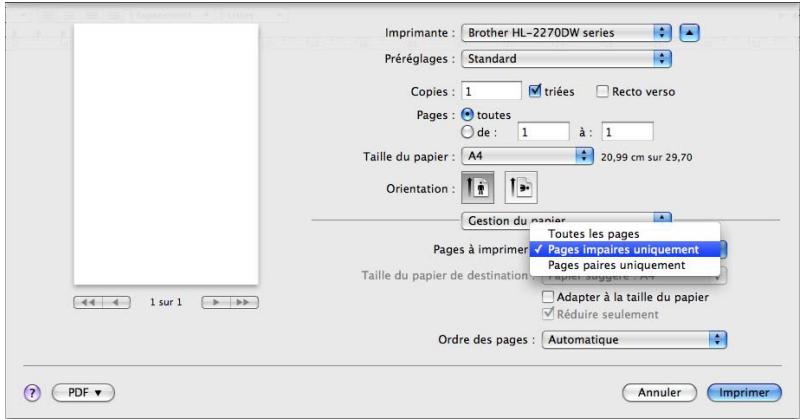Toggle the triées checkbox
Viewport: 801px width, 420px height.
tap(534, 91)
